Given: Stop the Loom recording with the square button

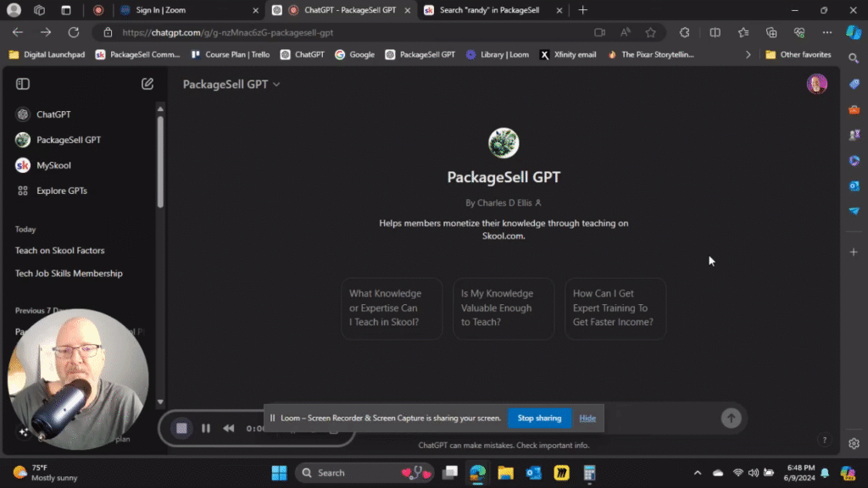Looking at the screenshot, I should point(181,428).
